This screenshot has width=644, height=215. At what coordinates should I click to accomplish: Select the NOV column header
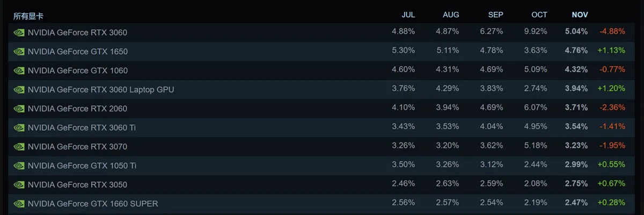(x=580, y=15)
